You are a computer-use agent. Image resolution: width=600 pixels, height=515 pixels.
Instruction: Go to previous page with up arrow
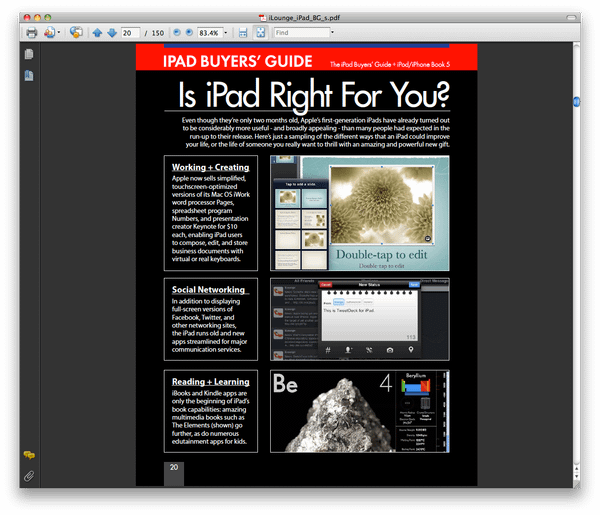click(x=97, y=33)
